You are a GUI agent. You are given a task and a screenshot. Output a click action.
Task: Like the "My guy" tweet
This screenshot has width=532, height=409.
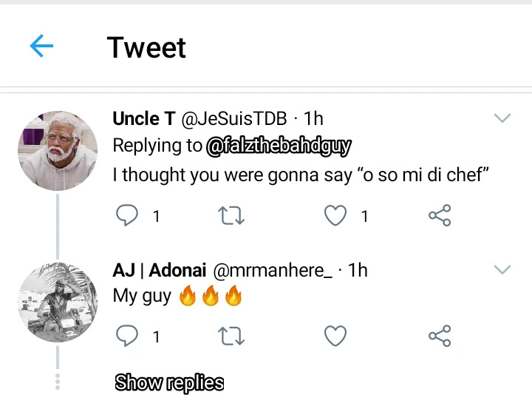(x=336, y=337)
